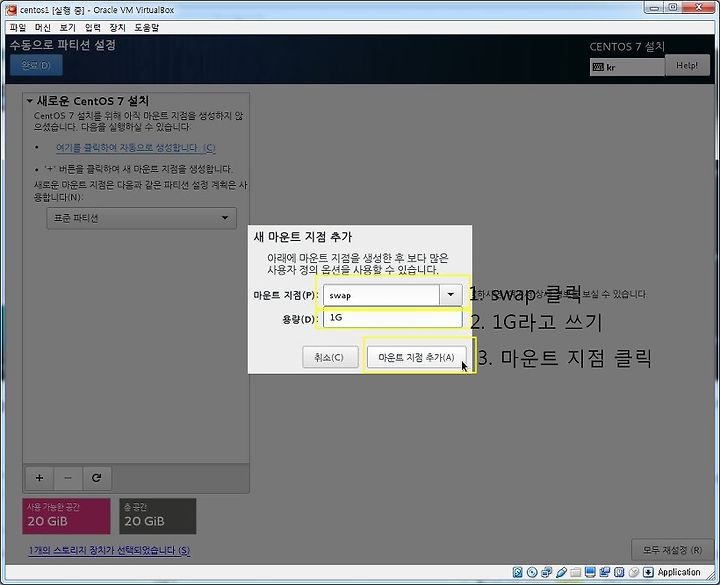This screenshot has width=720, height=585.
Task: Open the 도움말 menu
Action: [146, 28]
